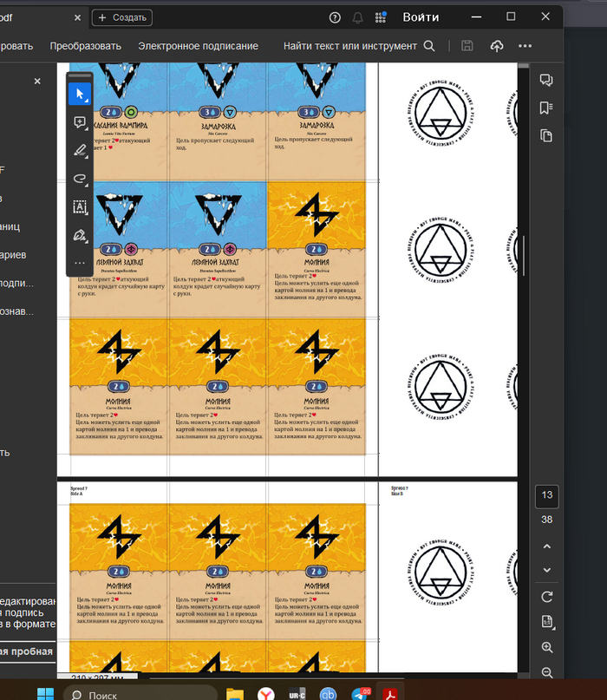Open the Электронное подписание menu
This screenshot has height=700, width=607.
(x=198, y=46)
